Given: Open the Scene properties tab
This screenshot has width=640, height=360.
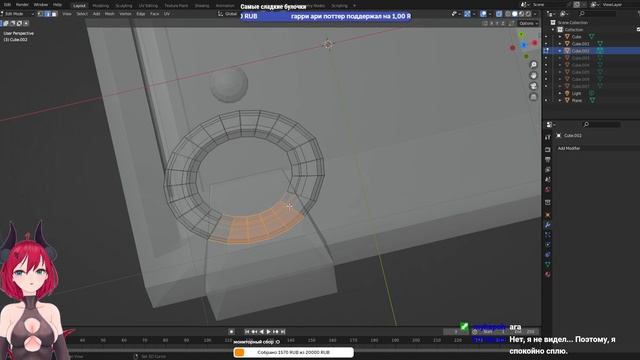Looking at the screenshot, I should pos(548,180).
